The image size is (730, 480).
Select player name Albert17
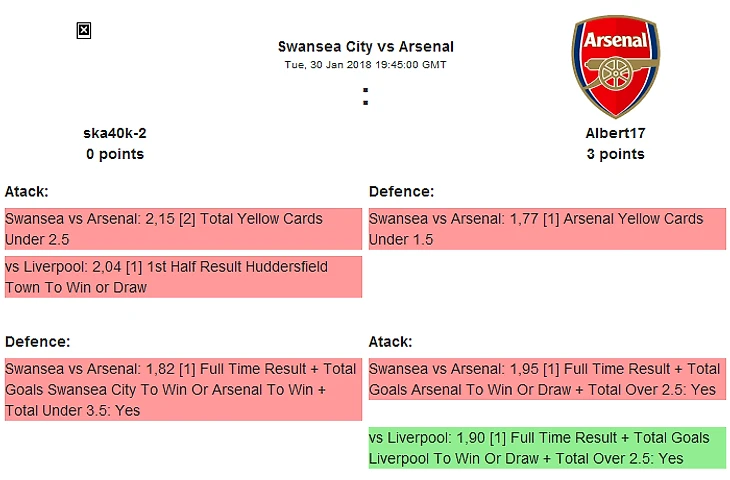click(x=615, y=133)
